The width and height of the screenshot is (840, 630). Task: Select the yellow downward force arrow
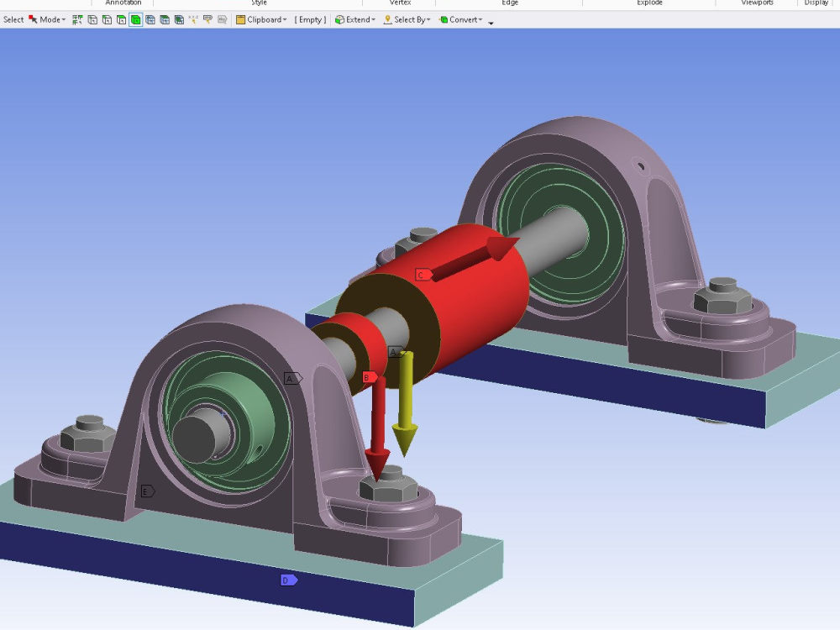[x=406, y=403]
